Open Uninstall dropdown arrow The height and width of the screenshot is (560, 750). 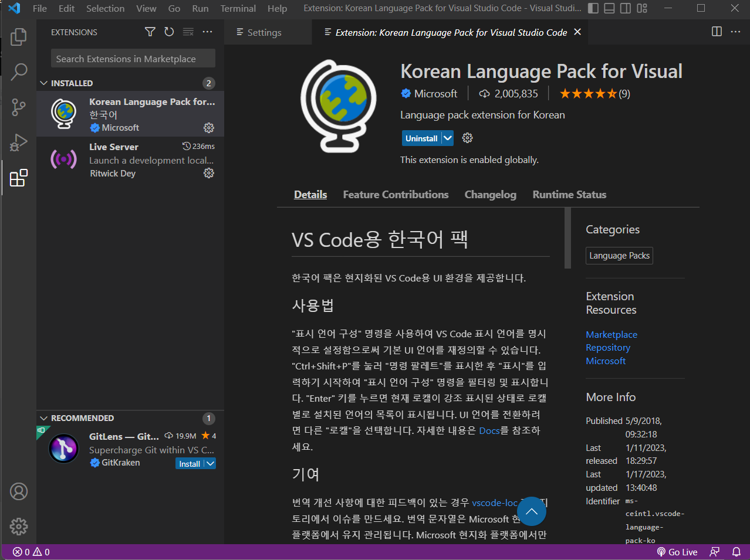pos(448,138)
